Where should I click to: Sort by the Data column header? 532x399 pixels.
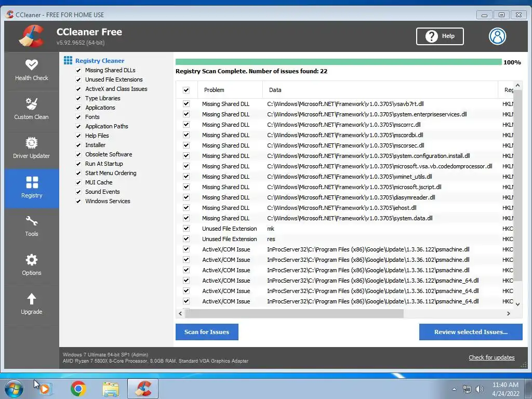pyautogui.click(x=380, y=90)
